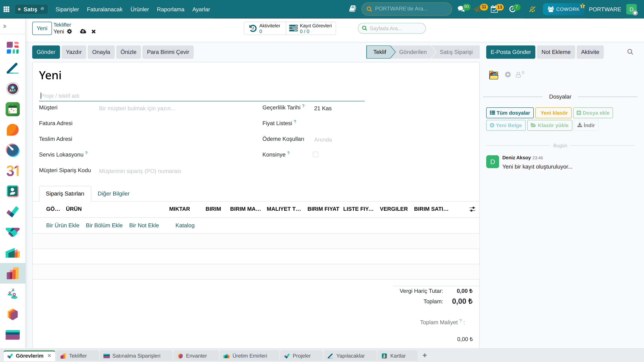Open the COWORK workspace button
Screen dimensions: 644x362
[563, 9]
